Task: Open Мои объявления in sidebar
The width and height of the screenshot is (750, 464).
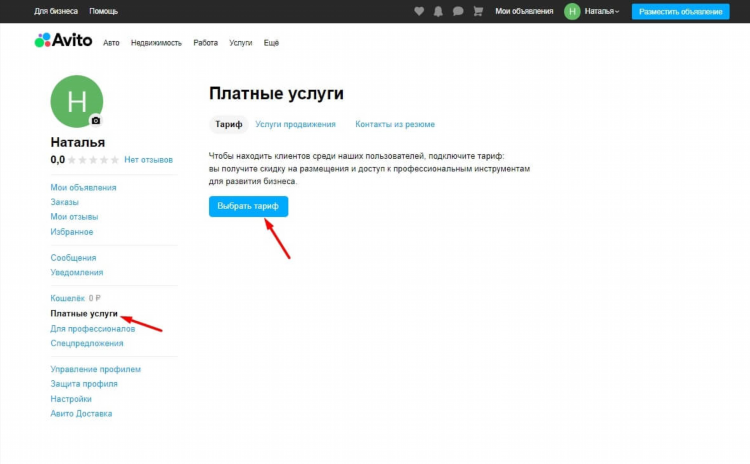Action: (x=83, y=188)
